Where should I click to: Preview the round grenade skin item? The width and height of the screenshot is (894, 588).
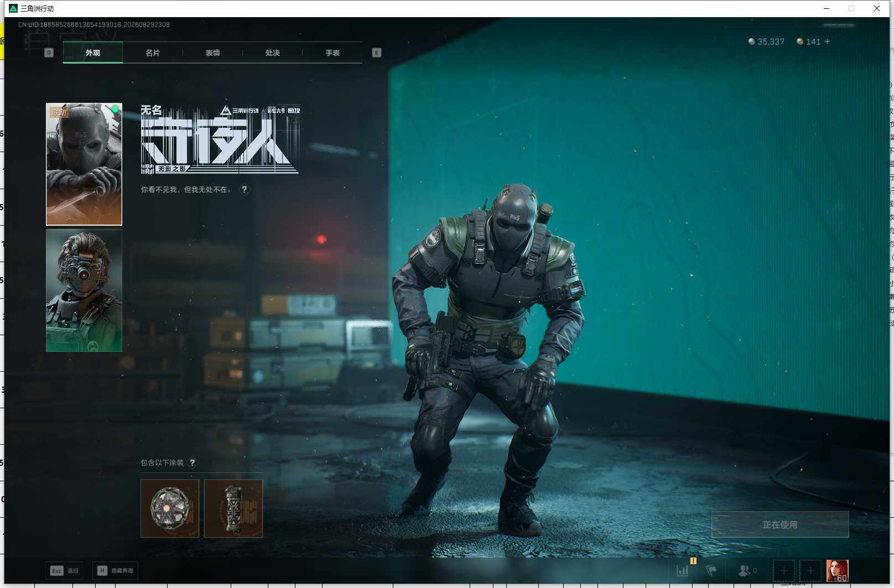tap(170, 508)
